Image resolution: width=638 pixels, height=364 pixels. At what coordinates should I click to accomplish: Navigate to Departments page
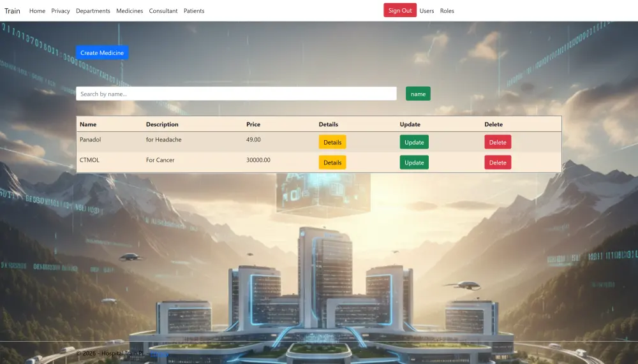pos(93,11)
